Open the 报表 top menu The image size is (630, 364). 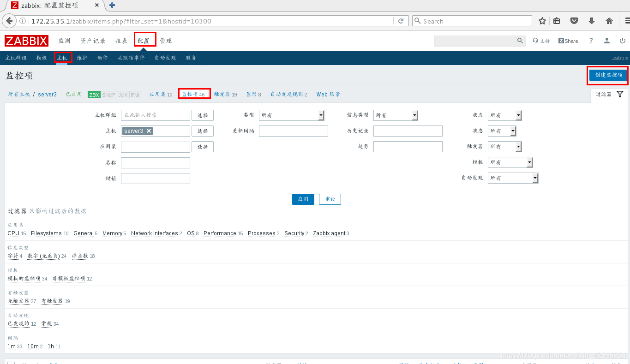tap(121, 41)
